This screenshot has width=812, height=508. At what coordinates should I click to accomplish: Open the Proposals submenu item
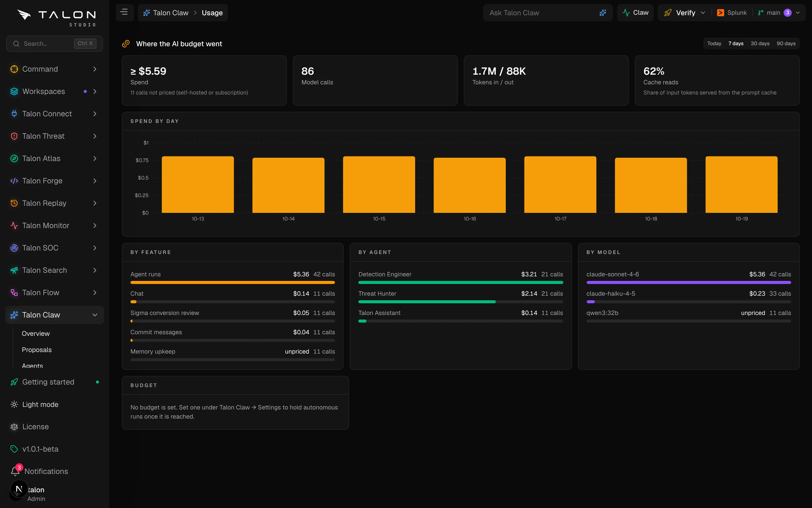point(37,350)
